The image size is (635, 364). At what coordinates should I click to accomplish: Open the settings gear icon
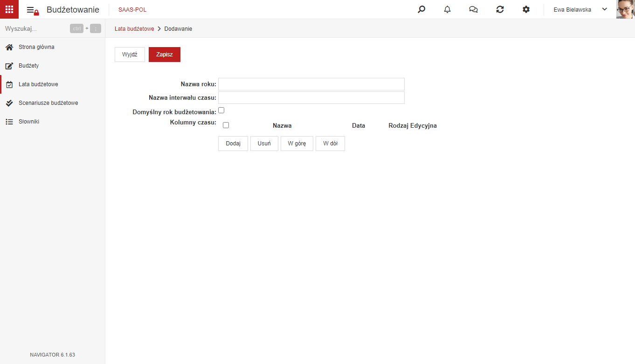[526, 9]
